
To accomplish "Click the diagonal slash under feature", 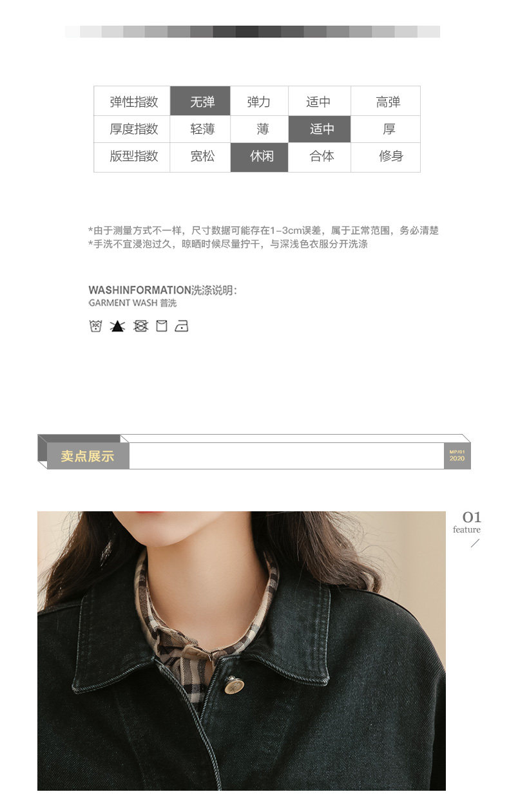I will (x=475, y=543).
